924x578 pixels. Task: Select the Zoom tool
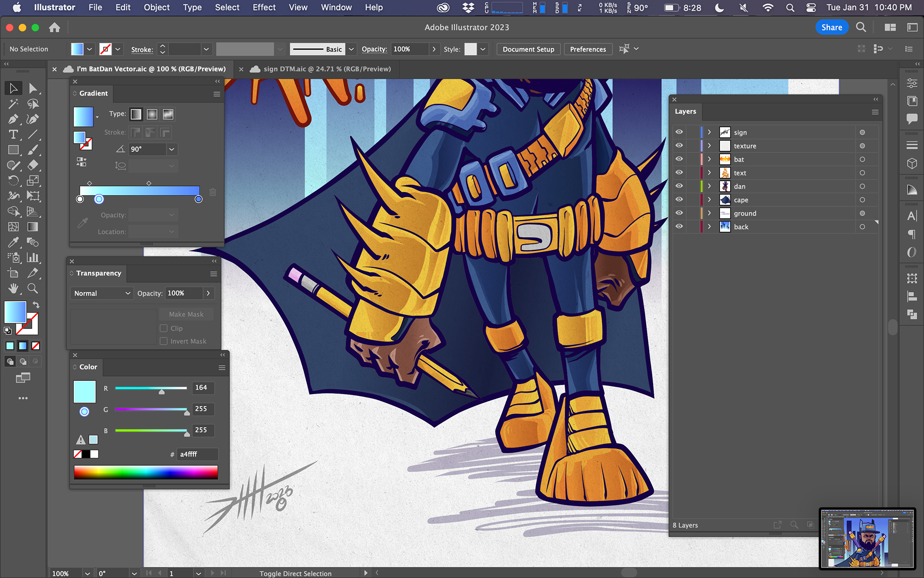coord(33,289)
